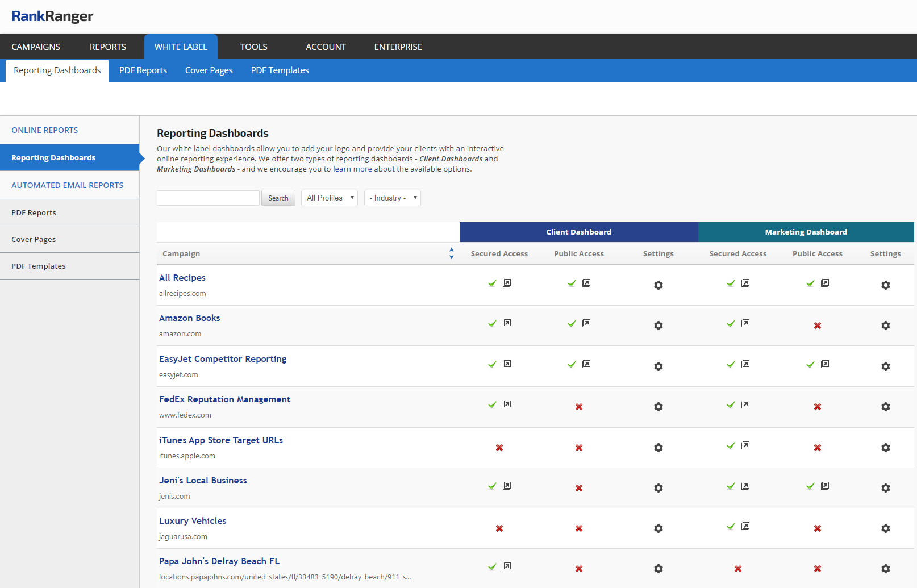This screenshot has width=917, height=588.
Task: Click Luxury Vehicles Marketing Dashboard settings gear
Action: coord(885,528)
